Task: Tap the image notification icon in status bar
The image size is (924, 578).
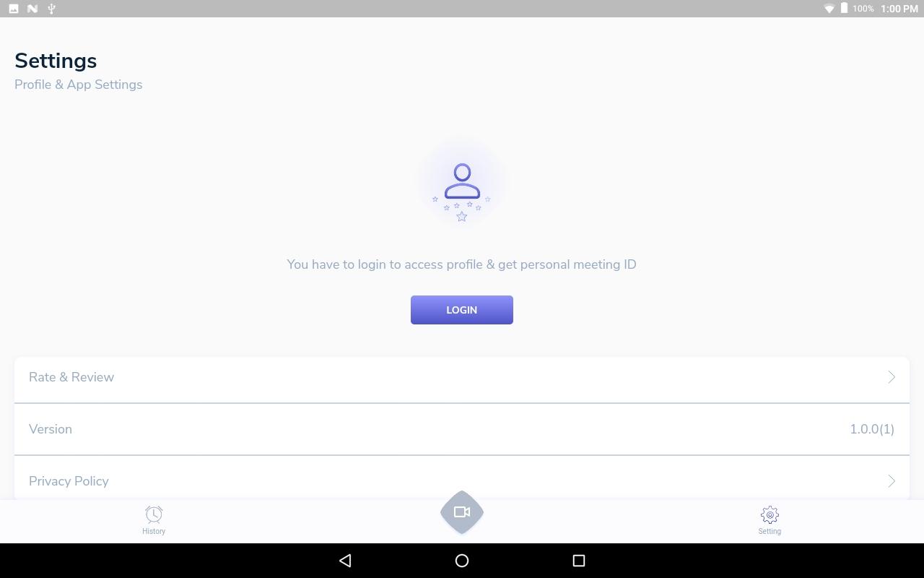Action: (14, 9)
